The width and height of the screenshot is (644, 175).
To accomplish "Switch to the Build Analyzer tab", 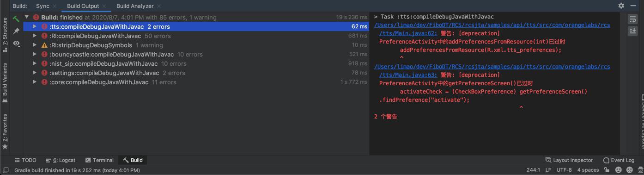I will click(x=135, y=6).
